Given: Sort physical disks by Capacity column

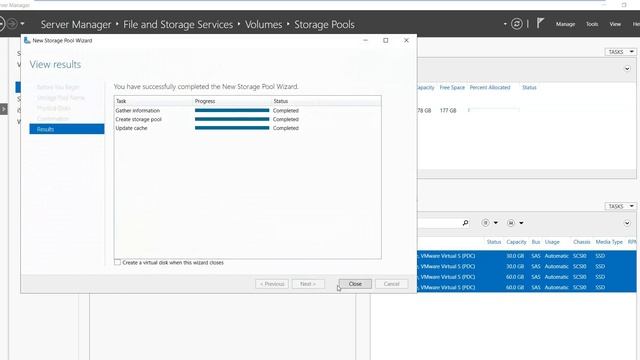Looking at the screenshot, I should click(x=516, y=242).
